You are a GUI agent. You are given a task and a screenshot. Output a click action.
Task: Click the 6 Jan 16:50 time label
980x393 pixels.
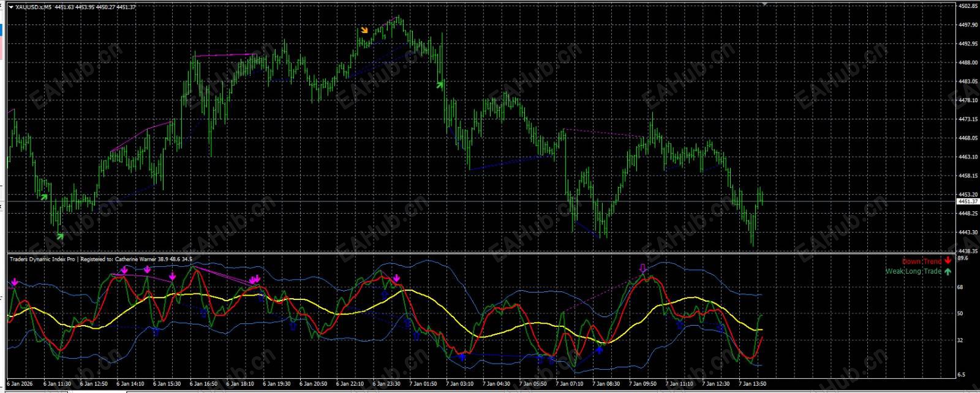point(203,384)
